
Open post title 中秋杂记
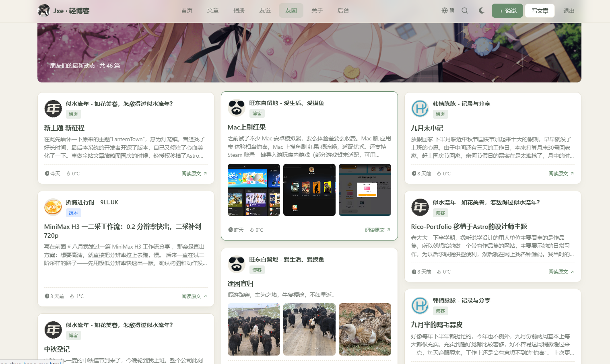click(57, 349)
